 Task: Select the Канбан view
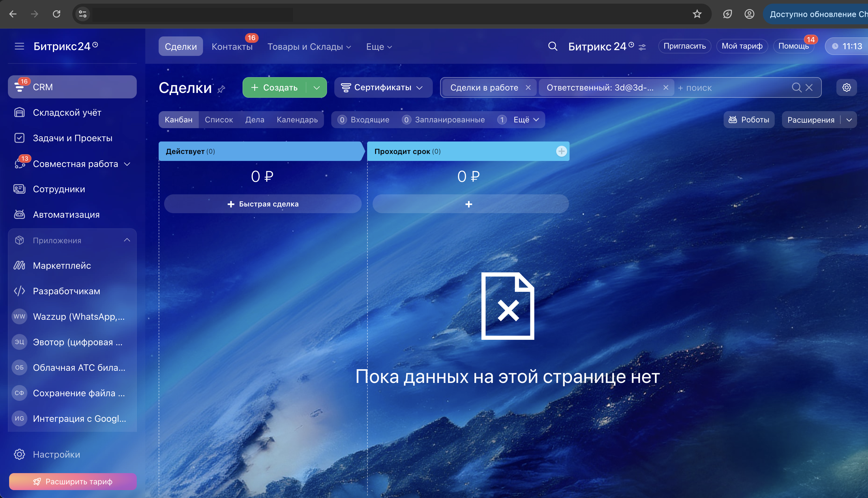click(179, 120)
